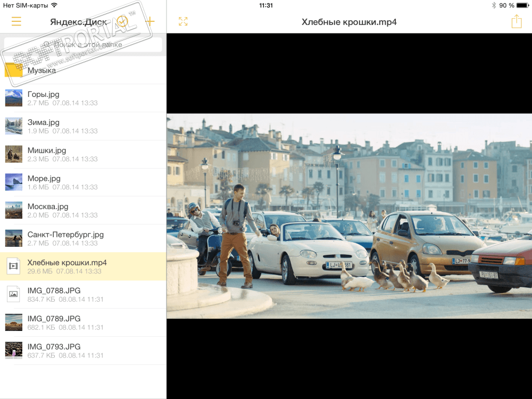
Task: Tap the image placeholder icon of IMG_0788.JPG
Action: click(13, 294)
